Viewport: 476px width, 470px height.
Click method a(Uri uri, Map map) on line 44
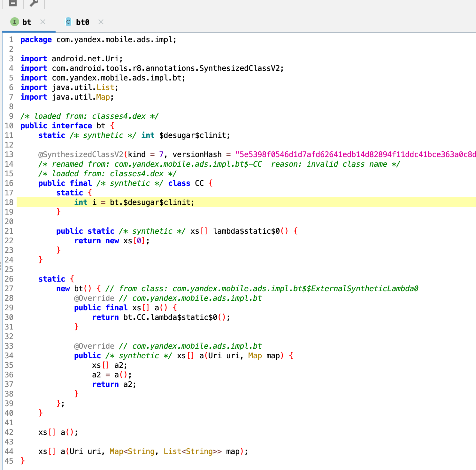63,451
